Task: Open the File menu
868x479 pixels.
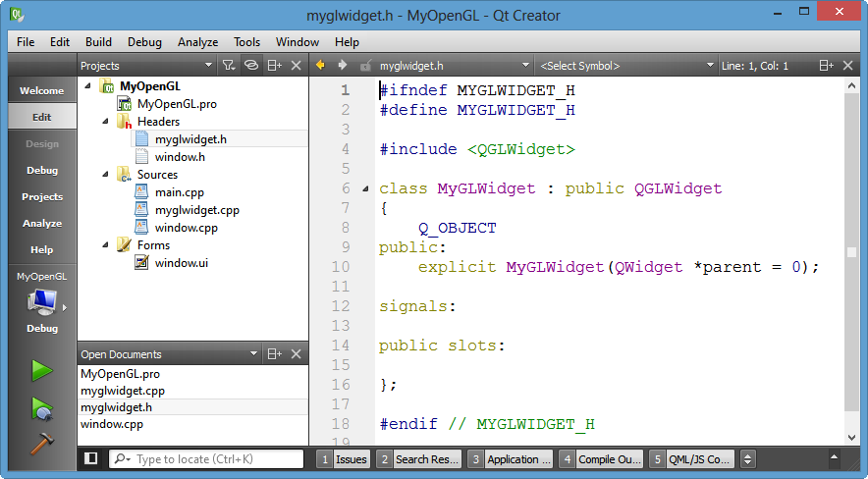Action: point(26,42)
